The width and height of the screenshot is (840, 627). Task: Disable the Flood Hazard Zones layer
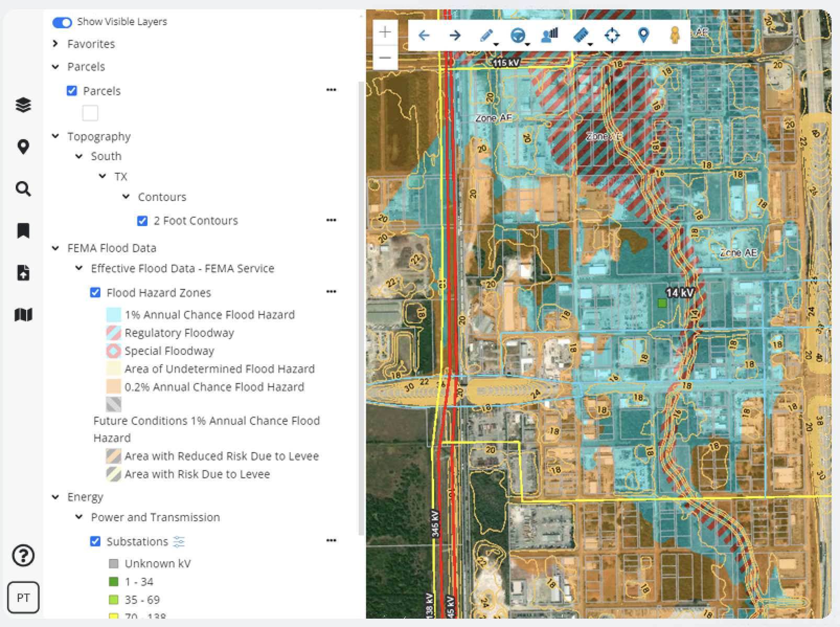pos(96,293)
